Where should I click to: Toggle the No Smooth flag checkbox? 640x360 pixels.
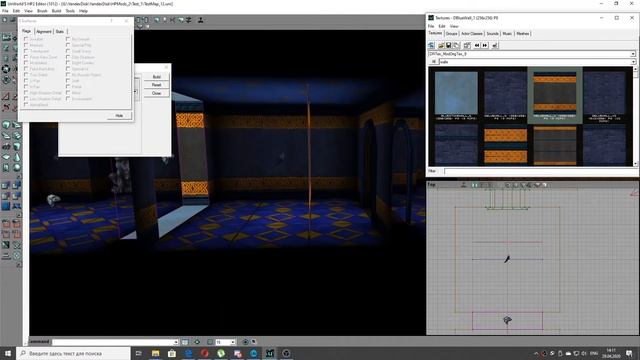pos(68,39)
